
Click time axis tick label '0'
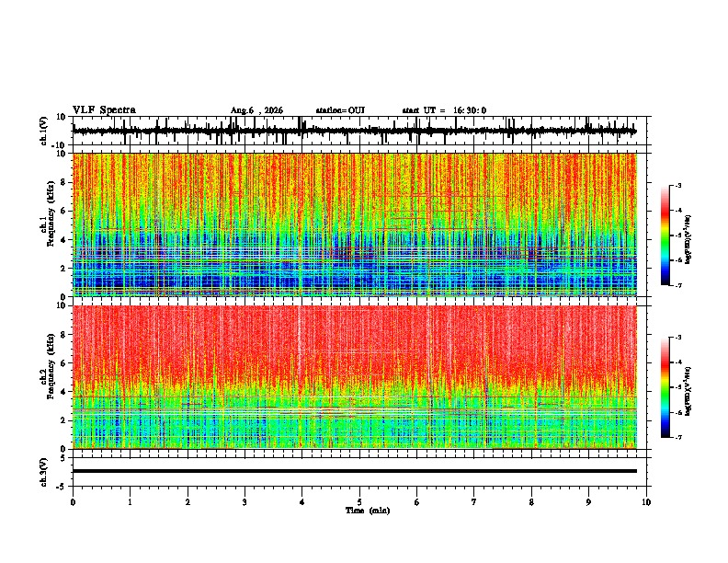pos(73,502)
